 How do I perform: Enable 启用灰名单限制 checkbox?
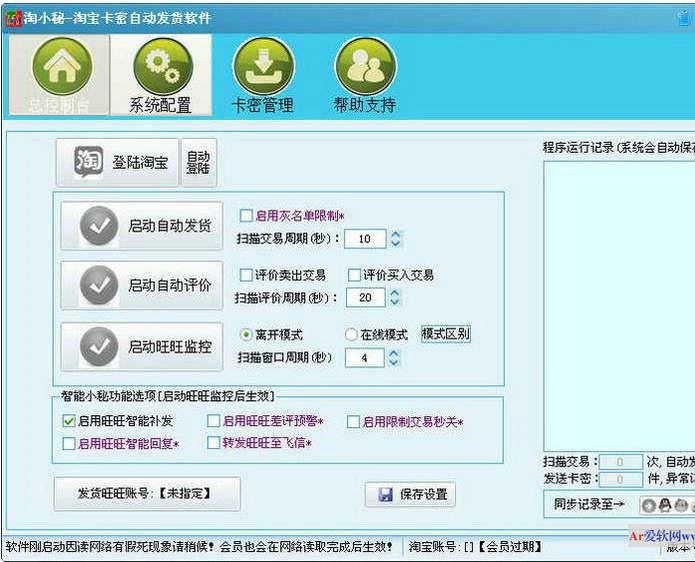point(246,215)
